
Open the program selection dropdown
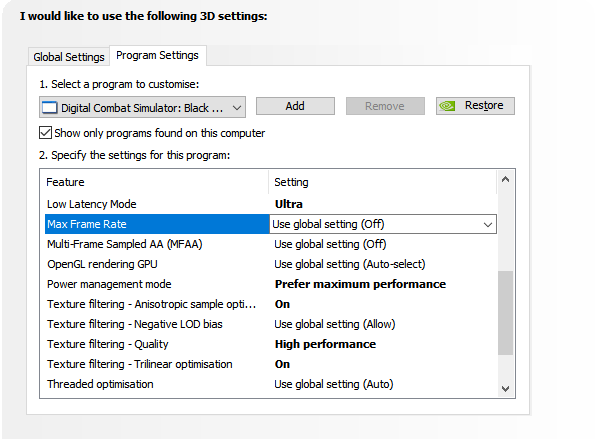coord(142,107)
